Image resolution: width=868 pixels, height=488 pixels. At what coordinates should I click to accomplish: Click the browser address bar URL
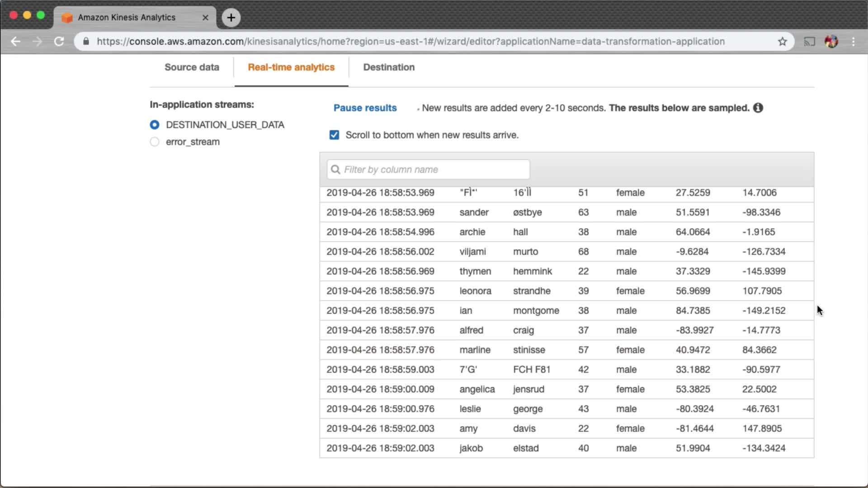[410, 42]
